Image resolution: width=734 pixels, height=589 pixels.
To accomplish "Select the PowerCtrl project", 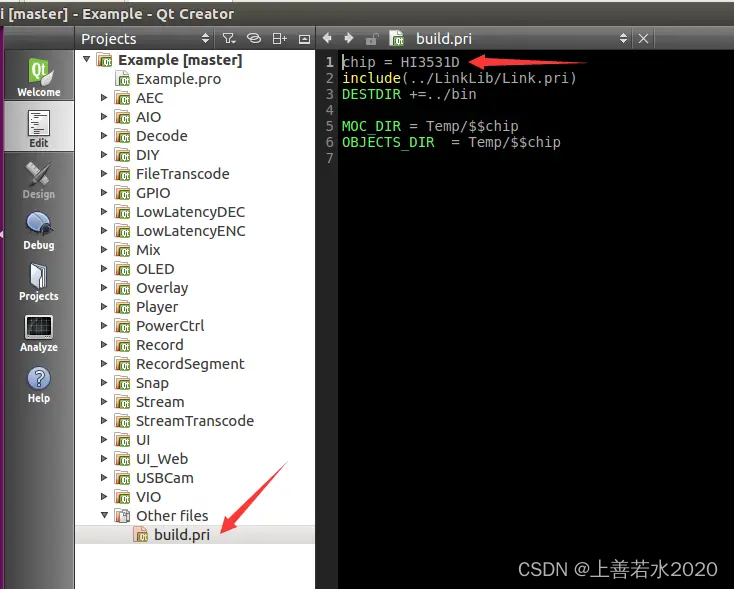I will 170,326.
